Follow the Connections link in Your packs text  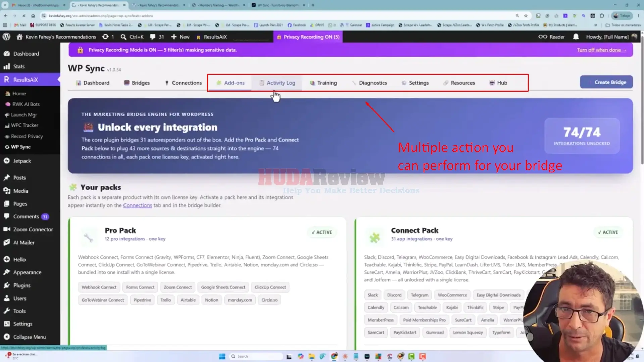[137, 205]
